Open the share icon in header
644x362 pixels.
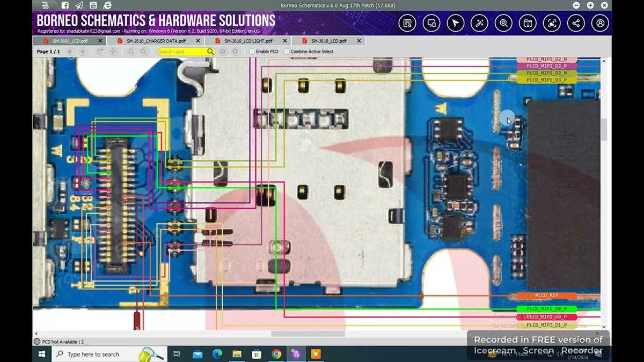(x=576, y=23)
